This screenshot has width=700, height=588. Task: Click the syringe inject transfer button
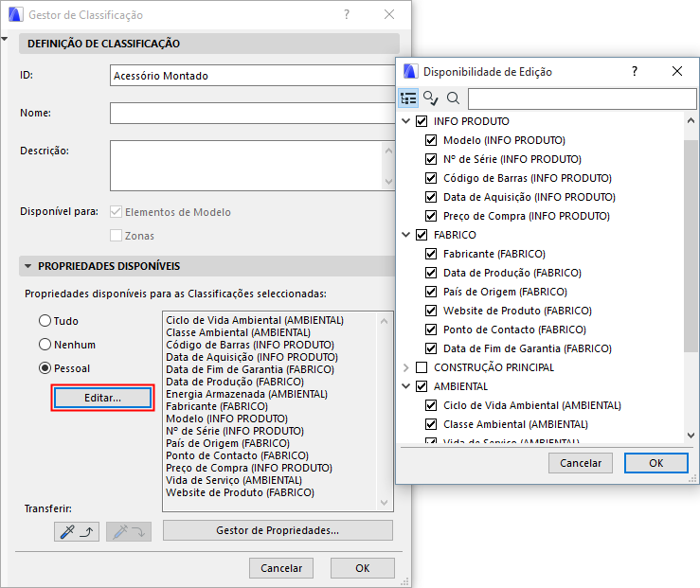pyautogui.click(x=129, y=531)
